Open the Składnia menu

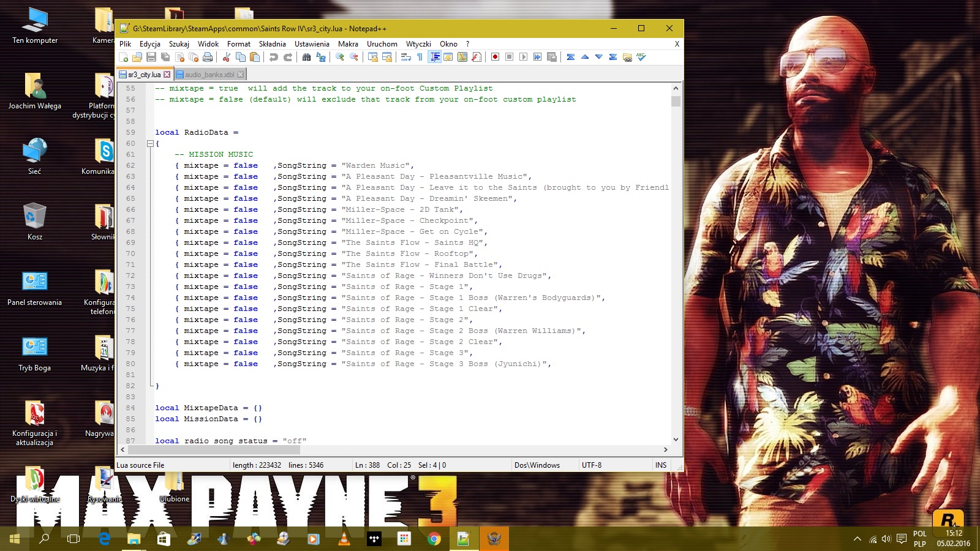tap(273, 44)
